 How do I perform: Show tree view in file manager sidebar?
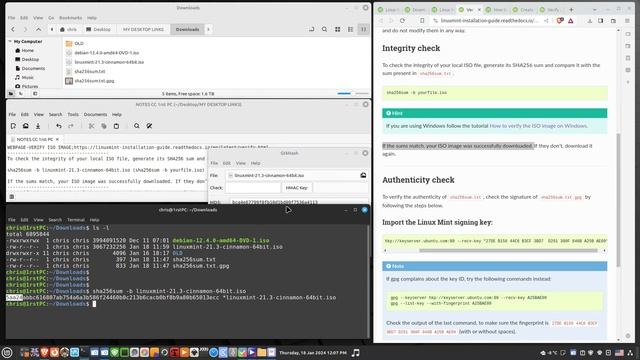(21, 94)
